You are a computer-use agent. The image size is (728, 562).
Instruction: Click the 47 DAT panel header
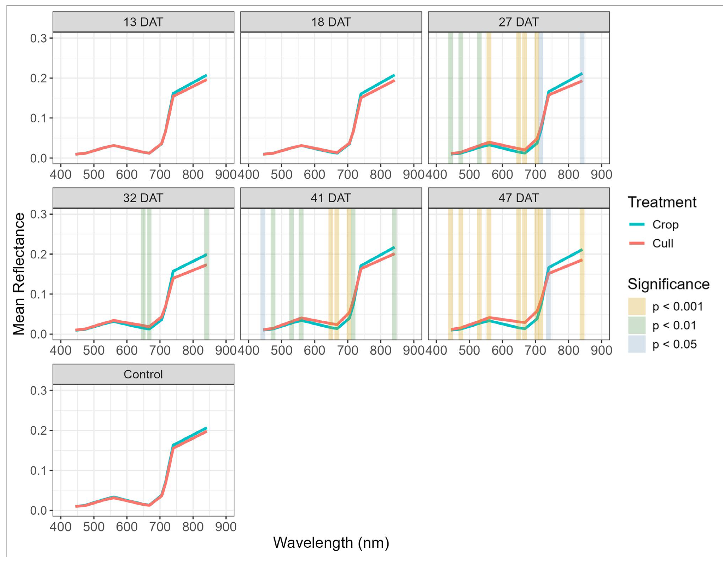[519, 198]
